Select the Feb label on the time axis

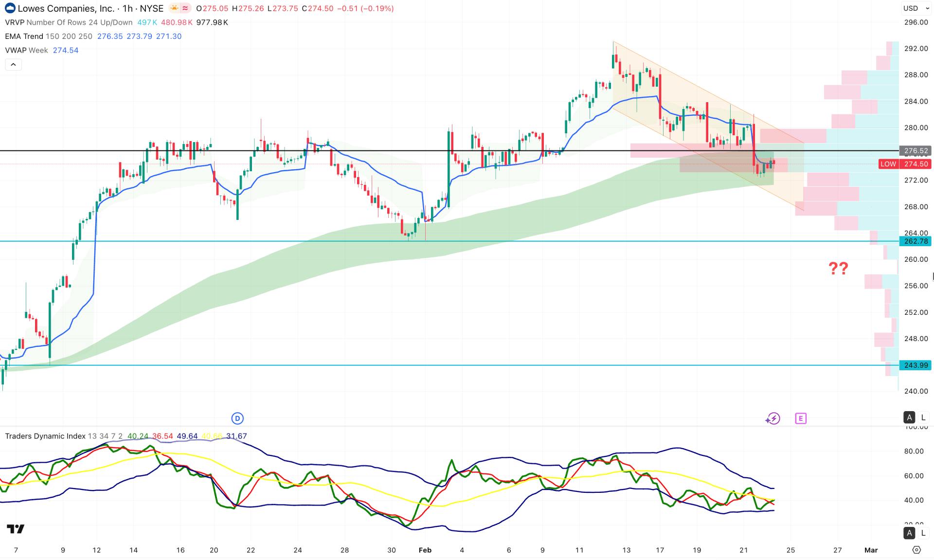point(425,550)
